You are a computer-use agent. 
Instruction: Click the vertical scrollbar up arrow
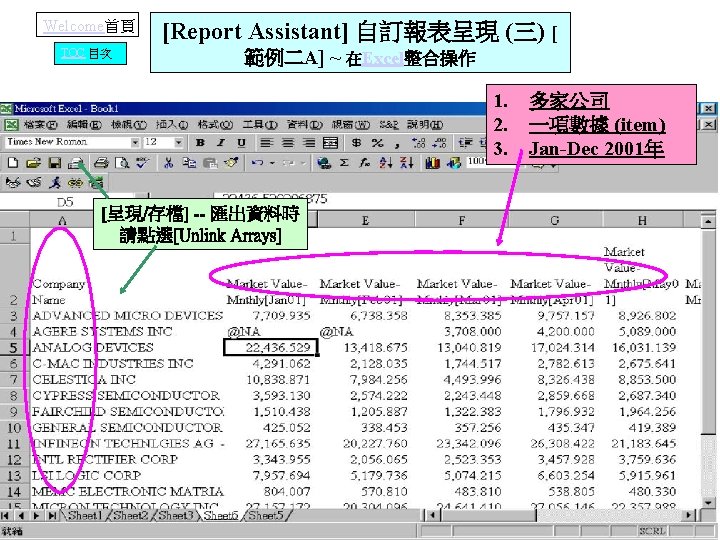(x=708, y=222)
